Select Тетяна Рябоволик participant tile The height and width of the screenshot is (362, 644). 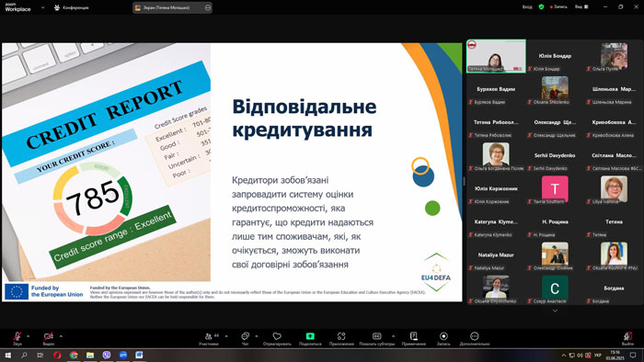(x=496, y=122)
